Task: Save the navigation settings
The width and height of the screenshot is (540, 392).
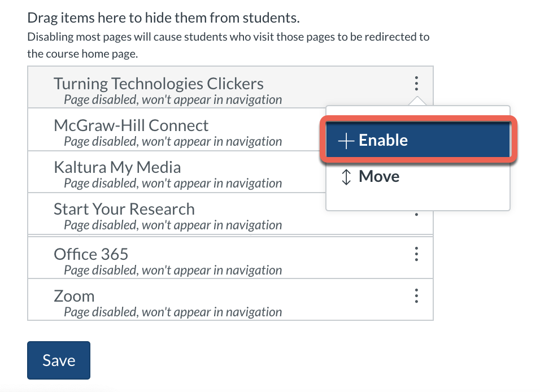Action: (59, 360)
